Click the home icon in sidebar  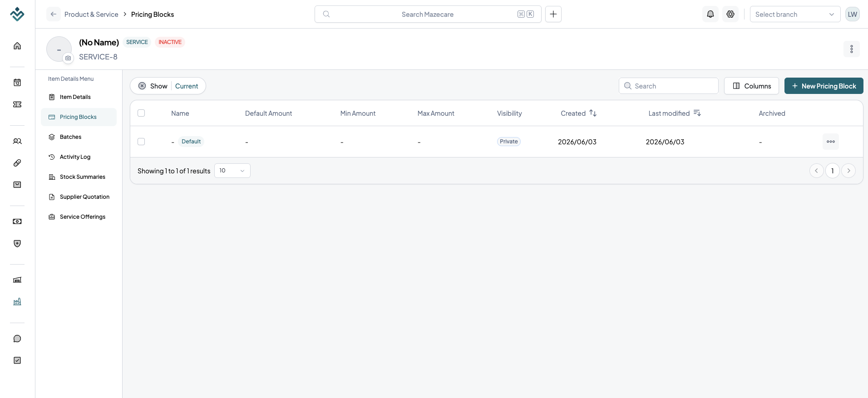17,46
